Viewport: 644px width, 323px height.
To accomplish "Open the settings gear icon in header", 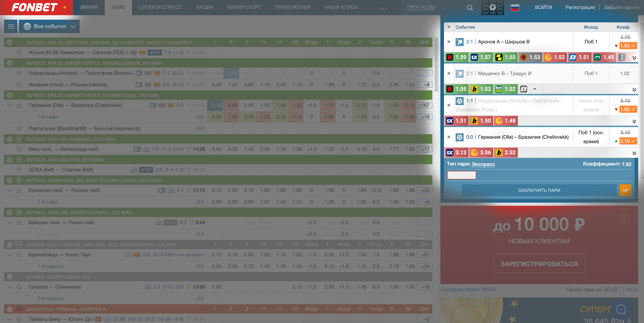I will pos(493,7).
